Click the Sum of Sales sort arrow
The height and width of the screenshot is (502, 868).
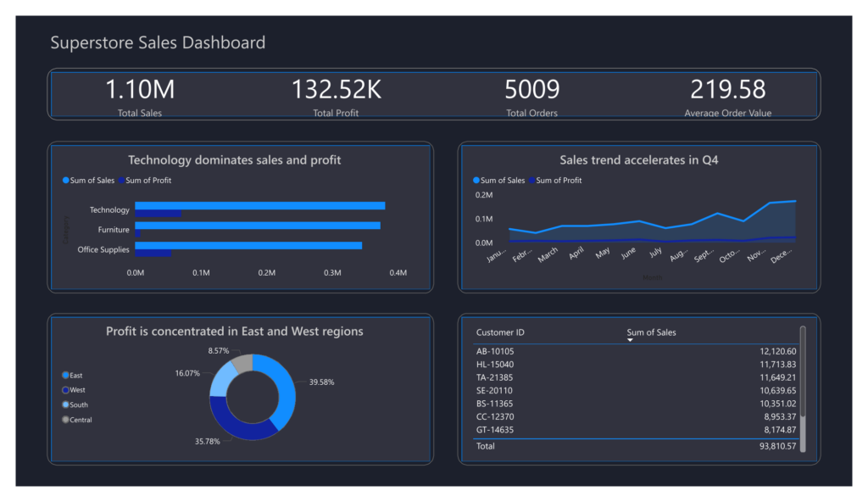pos(630,340)
